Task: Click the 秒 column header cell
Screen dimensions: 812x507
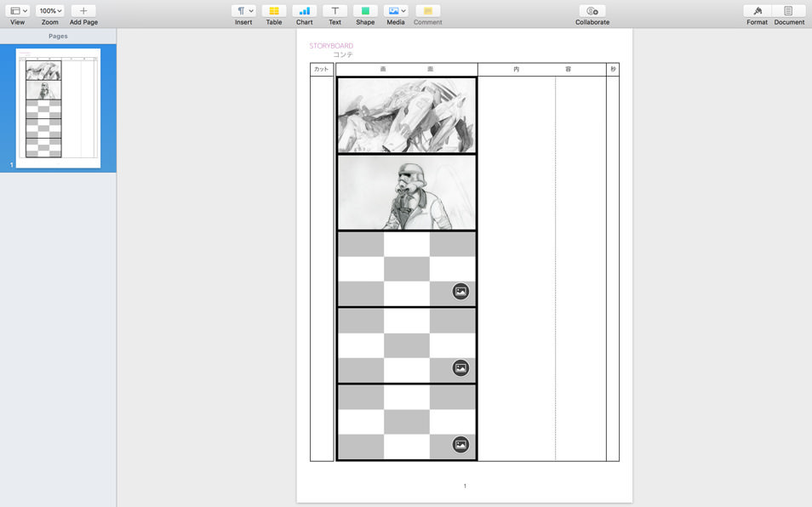Action: coord(613,69)
